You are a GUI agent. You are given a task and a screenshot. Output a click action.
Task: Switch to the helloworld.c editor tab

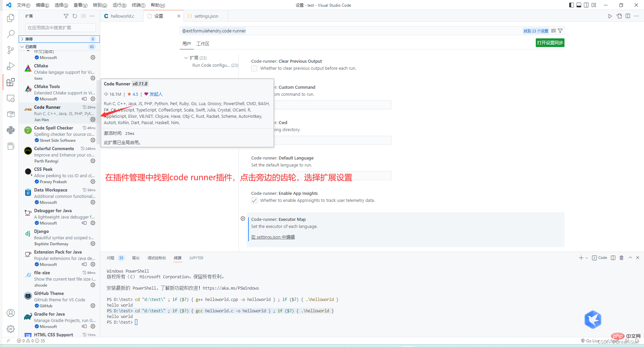(x=122, y=16)
